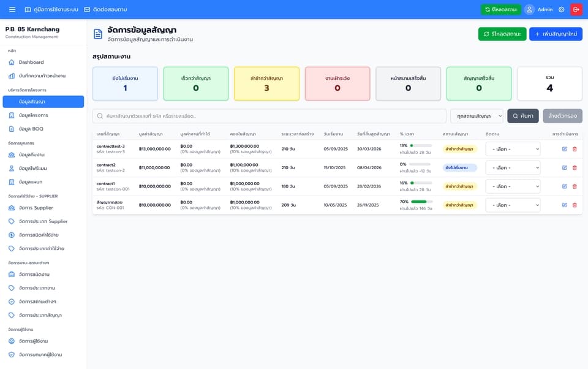This screenshot has width=588, height=369.
Task: Expand the ติดตาม dropdown for contract1
Action: (x=513, y=186)
